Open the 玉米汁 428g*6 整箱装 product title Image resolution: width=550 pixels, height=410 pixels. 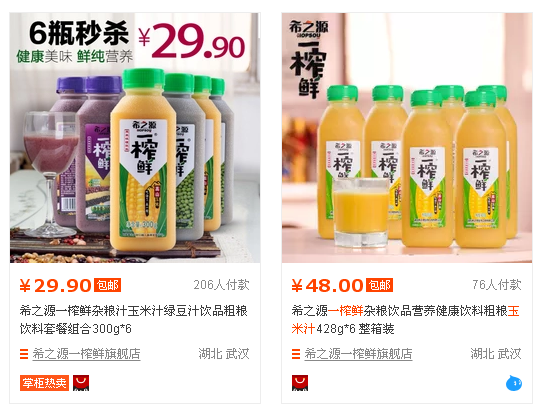(406, 320)
